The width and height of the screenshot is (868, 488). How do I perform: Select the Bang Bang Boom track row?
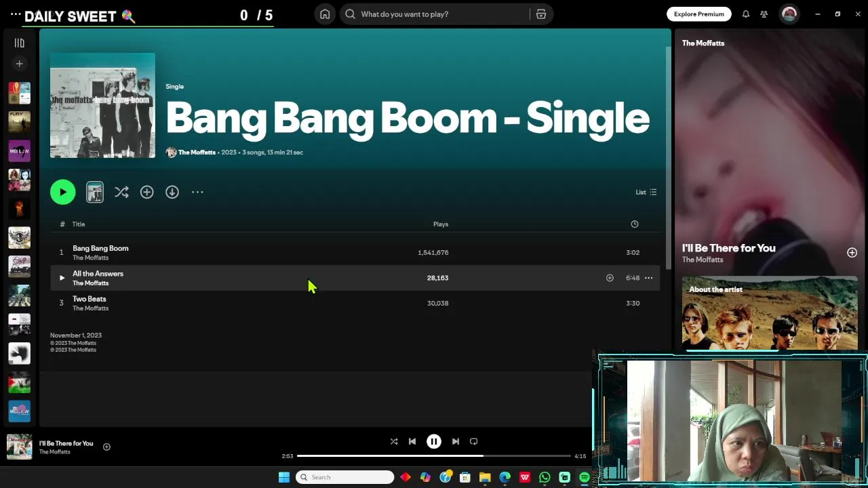[355, 253]
